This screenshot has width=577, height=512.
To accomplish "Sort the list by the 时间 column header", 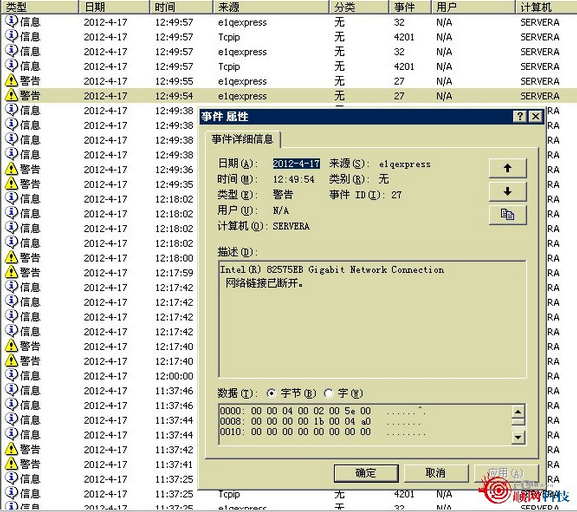I will (x=181, y=7).
